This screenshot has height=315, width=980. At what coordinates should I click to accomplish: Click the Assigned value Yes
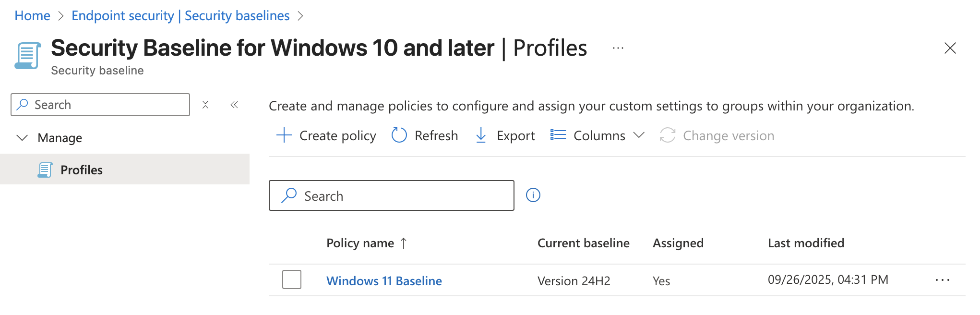tap(661, 280)
